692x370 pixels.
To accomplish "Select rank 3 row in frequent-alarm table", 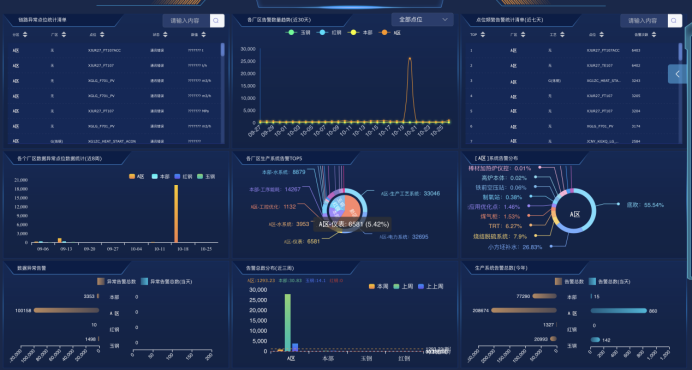I will click(572, 81).
